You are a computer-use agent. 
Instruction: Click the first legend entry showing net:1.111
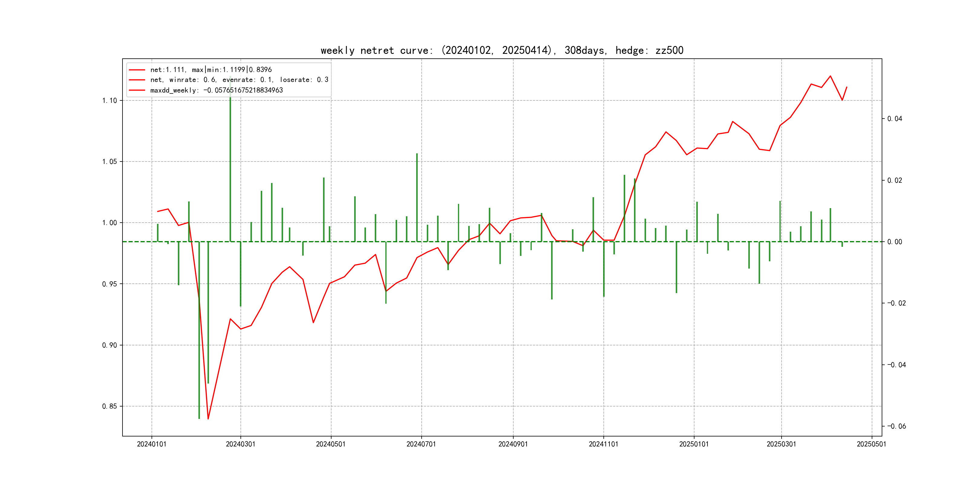point(211,70)
